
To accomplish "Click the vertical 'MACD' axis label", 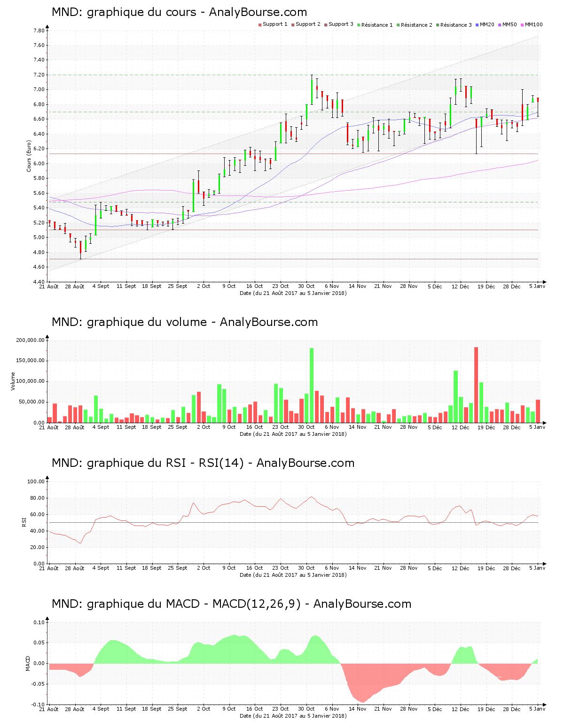I will (28, 663).
